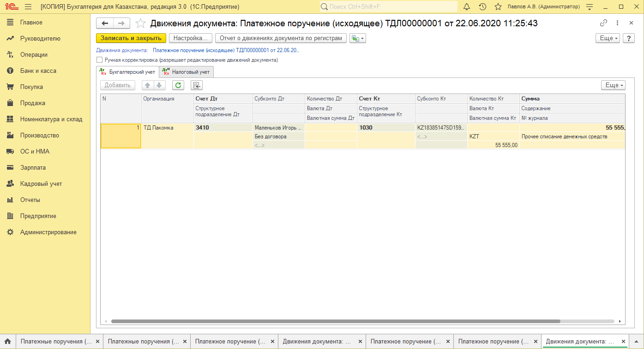This screenshot has width=644, height=349.
Task: Open help with the question mark button
Action: (x=629, y=38)
